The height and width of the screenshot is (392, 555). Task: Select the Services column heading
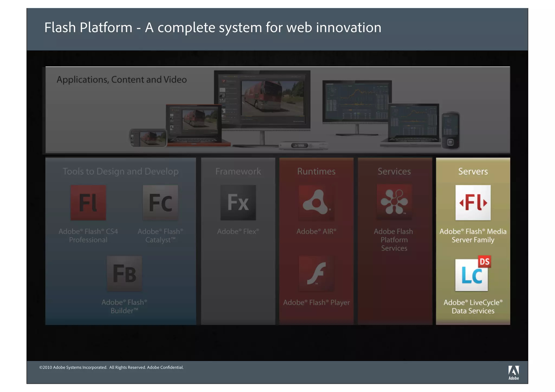click(394, 171)
